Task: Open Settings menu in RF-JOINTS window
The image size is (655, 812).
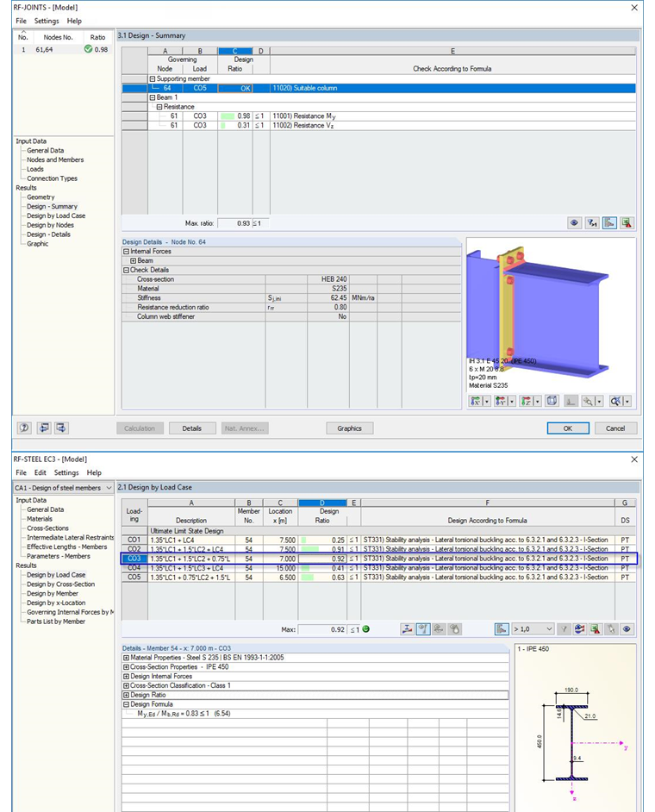Action: tap(47, 21)
